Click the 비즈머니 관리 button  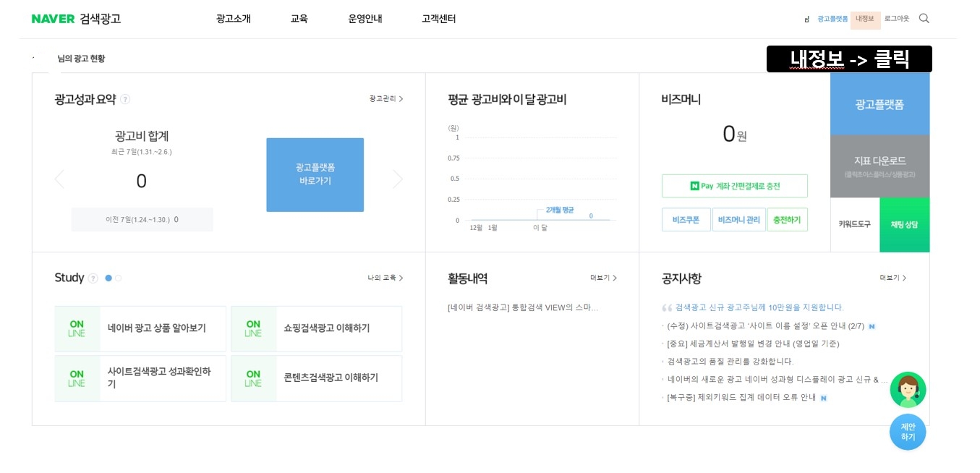point(738,220)
